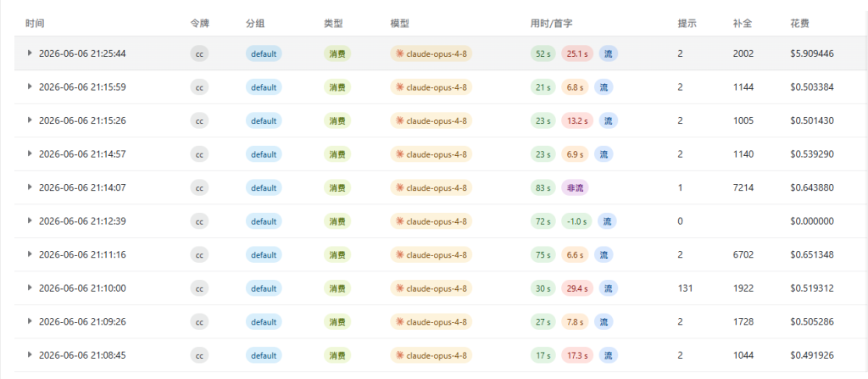Expand the 21:14:07 log row

[30, 187]
